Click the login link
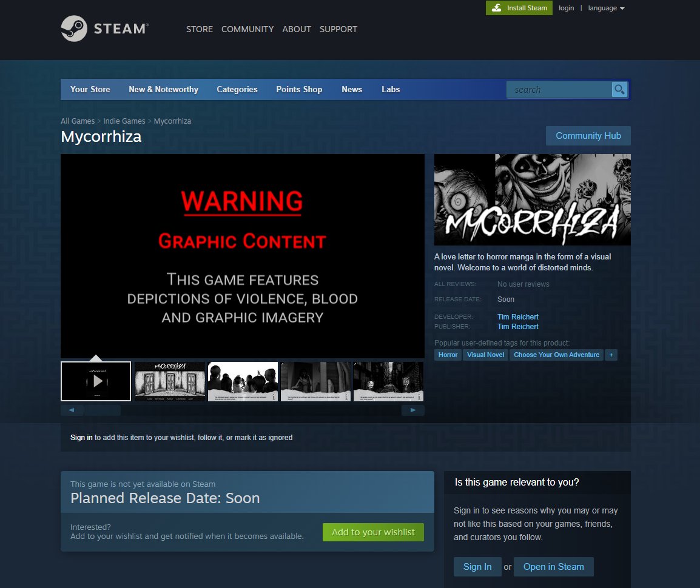Viewport: 700px width, 588px height. click(x=566, y=8)
